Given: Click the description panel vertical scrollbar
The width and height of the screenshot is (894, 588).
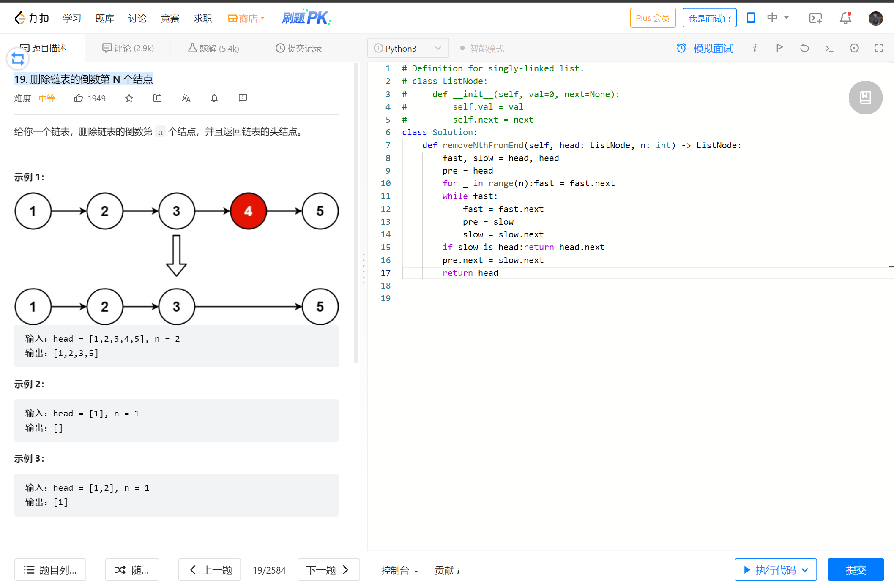Looking at the screenshot, I should pyautogui.click(x=356, y=211).
